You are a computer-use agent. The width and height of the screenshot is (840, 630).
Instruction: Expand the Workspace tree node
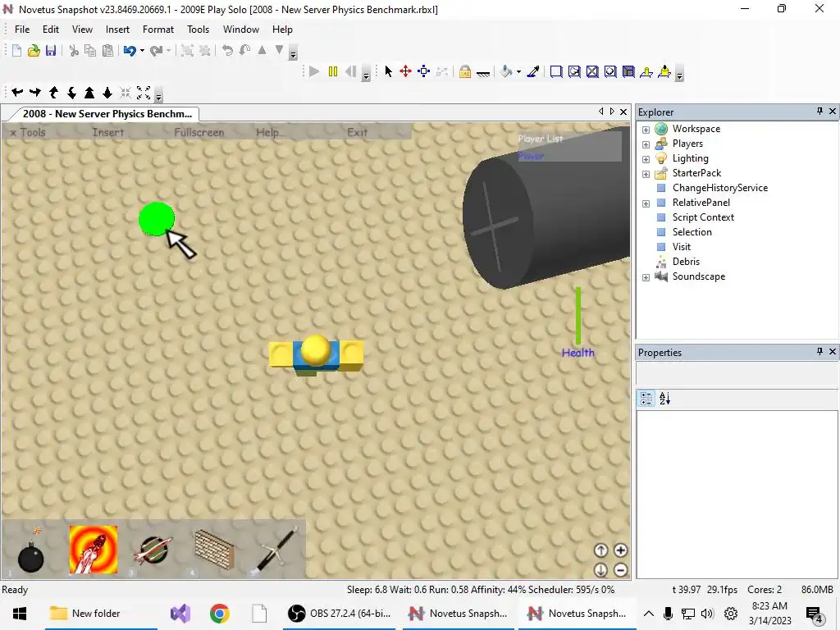tap(646, 130)
